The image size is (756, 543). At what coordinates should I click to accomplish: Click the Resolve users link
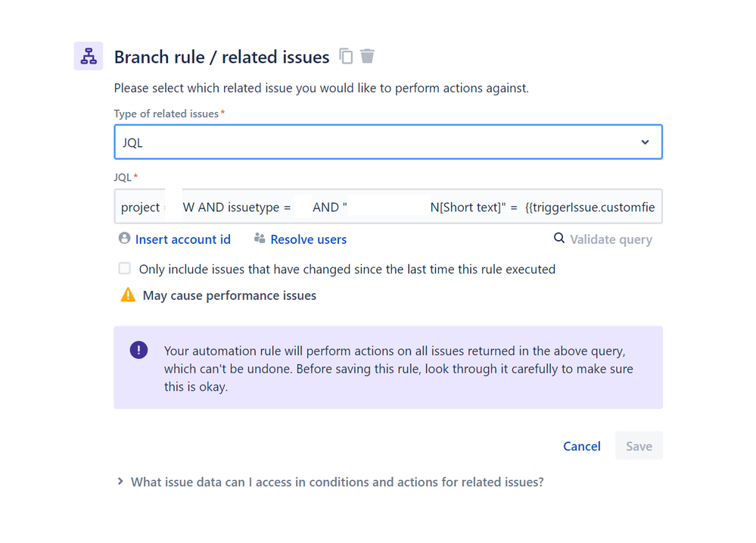tap(308, 239)
